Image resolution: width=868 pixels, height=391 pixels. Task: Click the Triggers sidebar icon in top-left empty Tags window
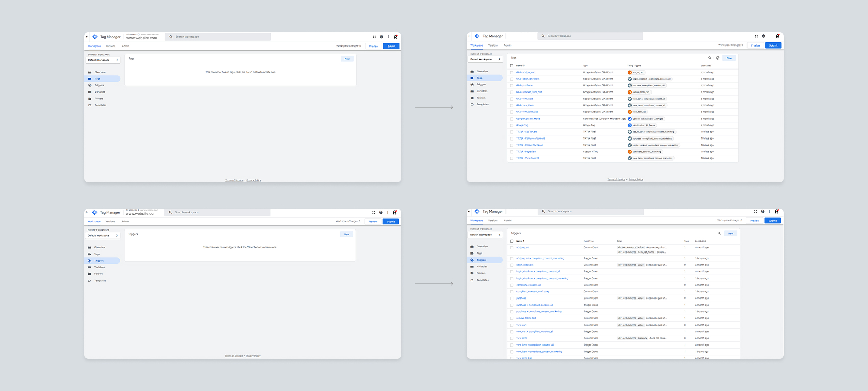[x=90, y=85]
